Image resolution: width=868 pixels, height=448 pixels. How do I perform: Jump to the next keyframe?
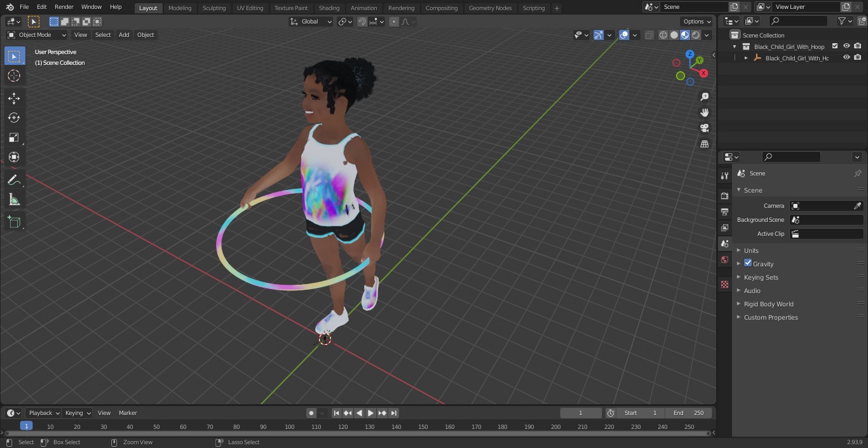(382, 413)
